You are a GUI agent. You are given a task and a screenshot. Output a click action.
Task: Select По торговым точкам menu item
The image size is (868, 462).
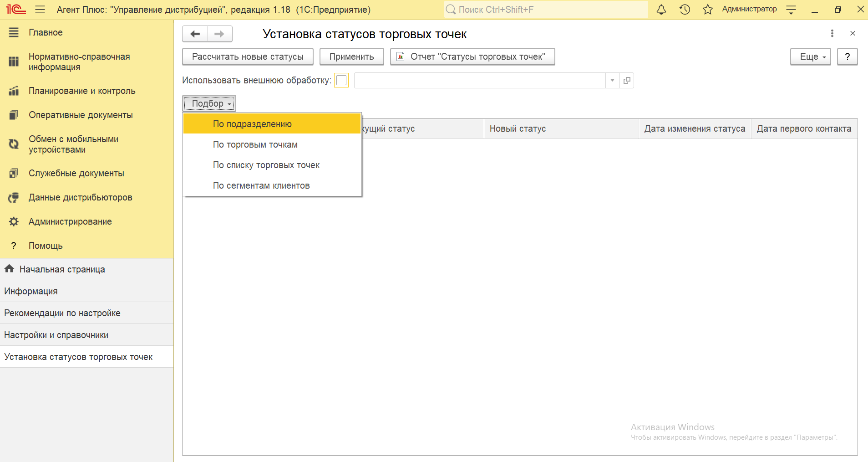click(255, 144)
